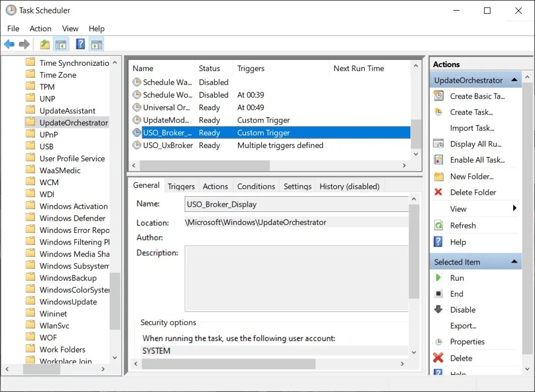Open the File menu
The image size is (535, 392).
(13, 29)
